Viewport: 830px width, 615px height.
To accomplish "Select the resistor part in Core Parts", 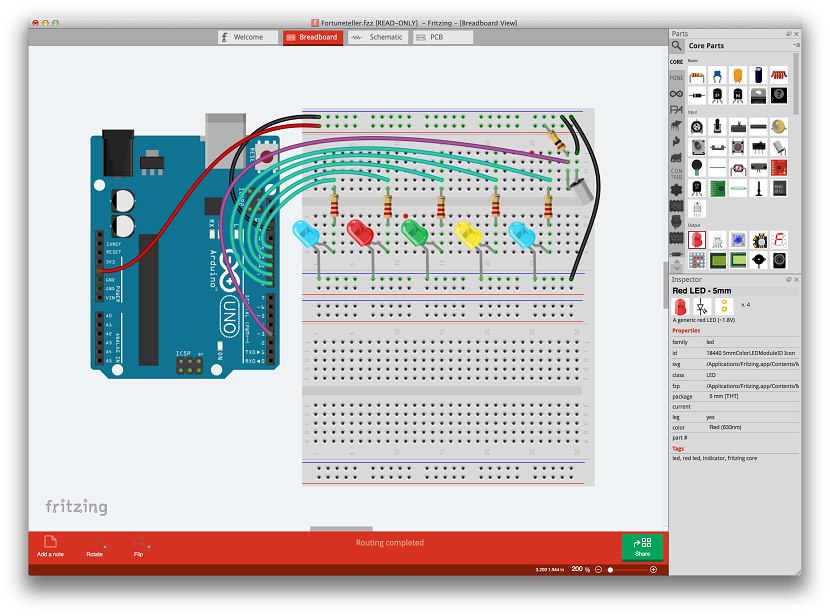I will [697, 76].
